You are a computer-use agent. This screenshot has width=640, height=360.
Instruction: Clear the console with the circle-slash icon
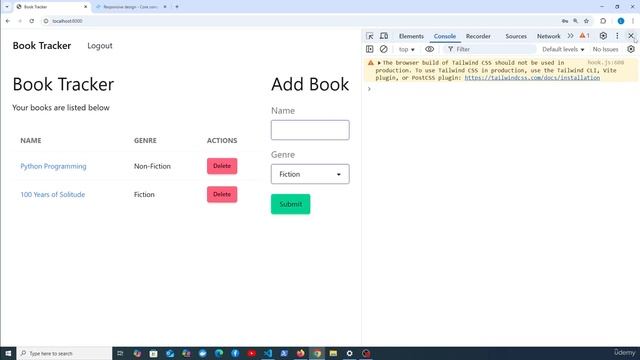pyautogui.click(x=383, y=49)
